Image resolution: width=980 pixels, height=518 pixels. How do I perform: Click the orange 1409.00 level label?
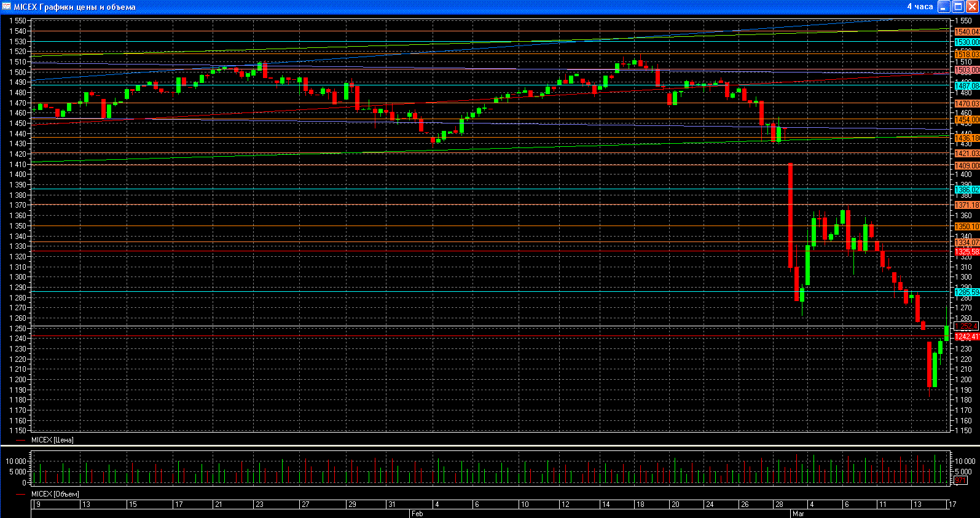(x=966, y=166)
